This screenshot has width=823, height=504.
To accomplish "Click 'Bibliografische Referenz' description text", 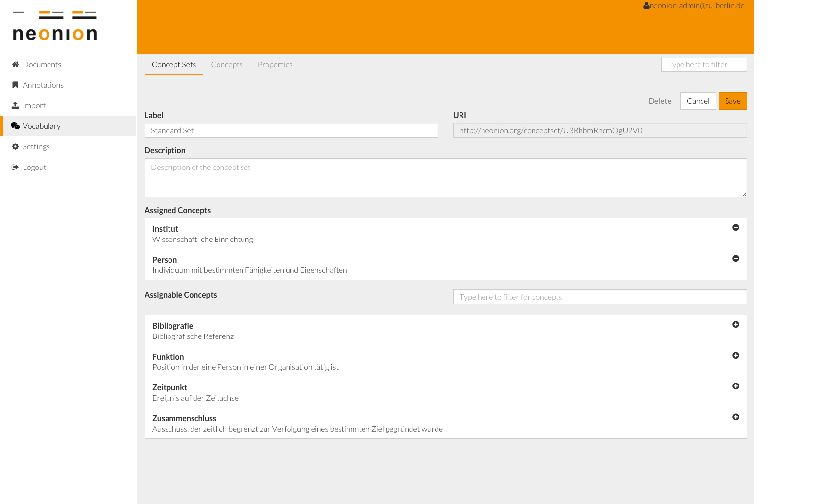I will 193,336.
